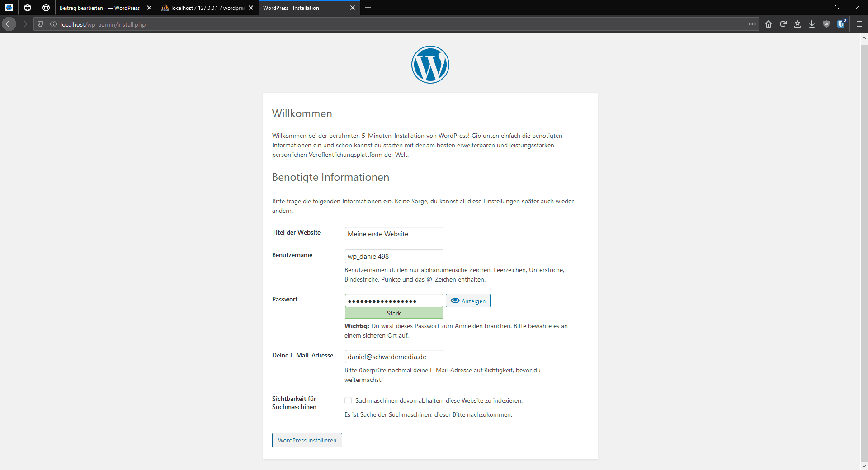This screenshot has height=470, width=868.
Task: Open the Bitwarden extension icon
Action: click(841, 24)
